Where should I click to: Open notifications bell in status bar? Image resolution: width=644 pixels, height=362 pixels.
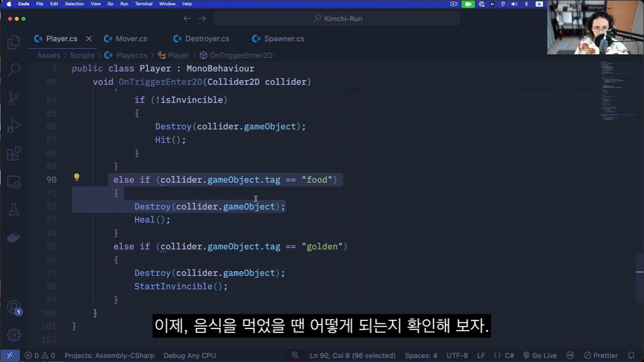click(x=631, y=355)
